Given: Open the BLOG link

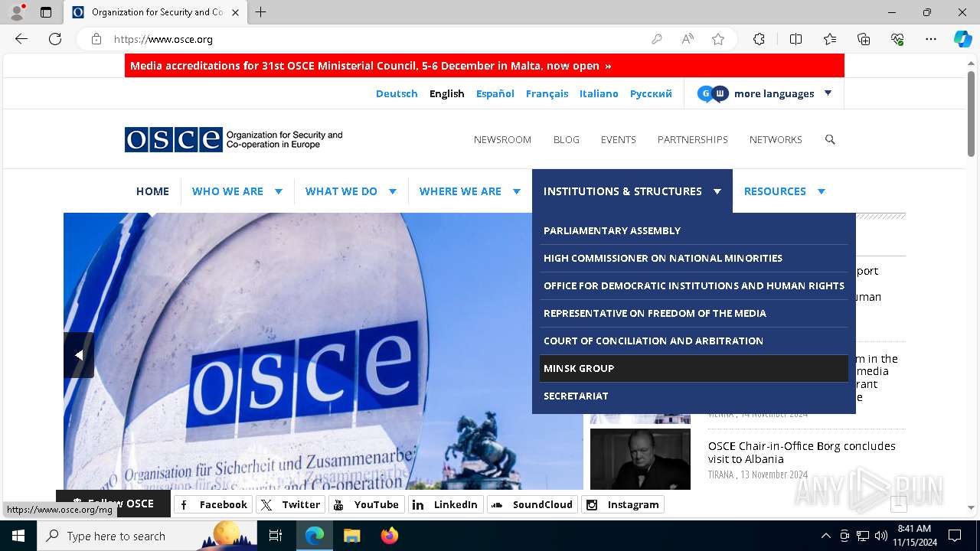Looking at the screenshot, I should point(567,139).
